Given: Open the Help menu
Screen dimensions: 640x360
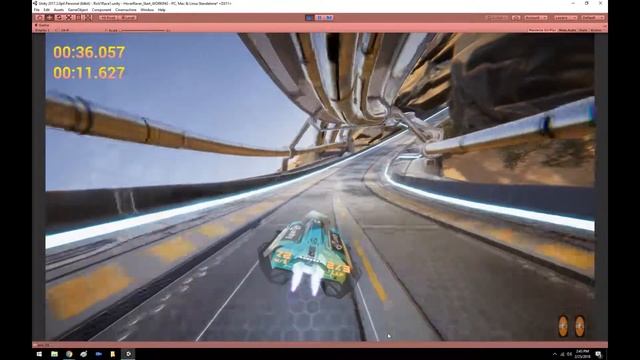Looking at the screenshot, I should (162, 10).
